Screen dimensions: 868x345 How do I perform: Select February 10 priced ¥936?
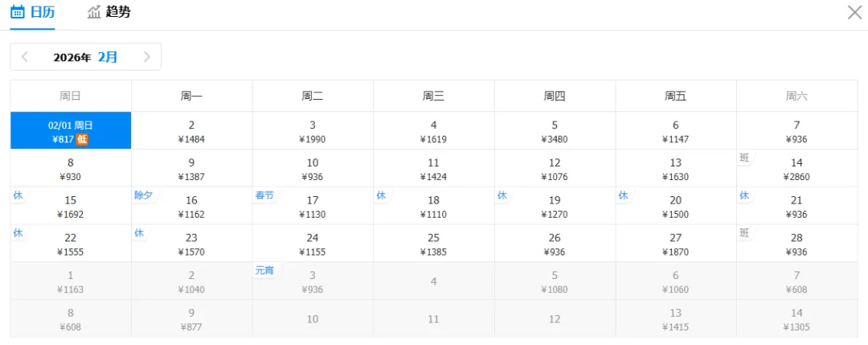pos(313,169)
